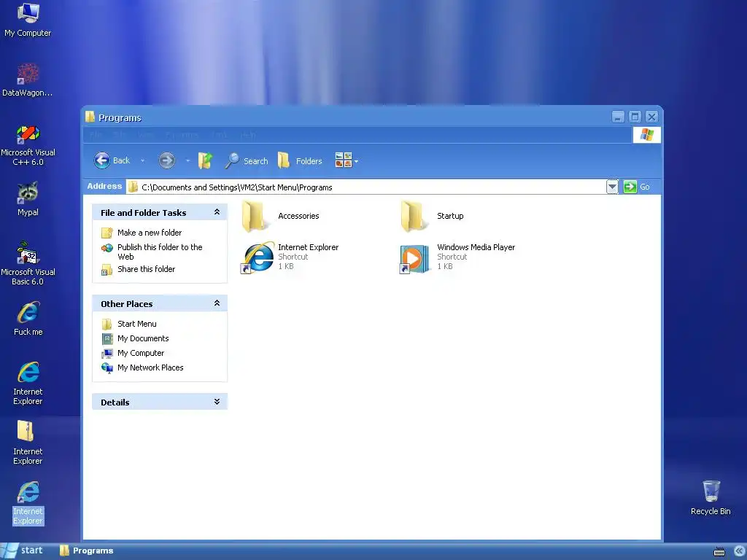Select the Accessories folder
The image size is (747, 560).
280,216
